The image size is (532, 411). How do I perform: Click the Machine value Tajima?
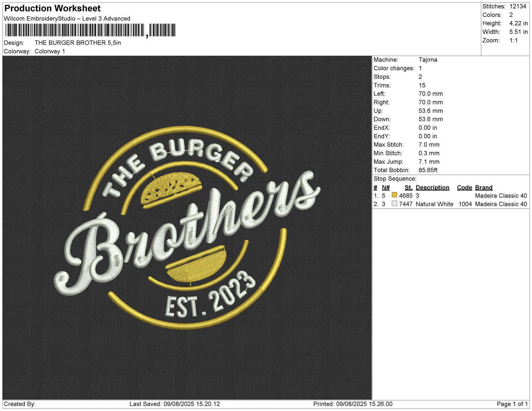click(x=428, y=60)
